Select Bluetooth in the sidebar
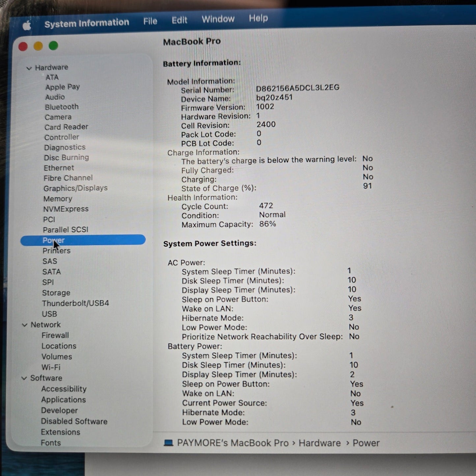 tap(62, 107)
